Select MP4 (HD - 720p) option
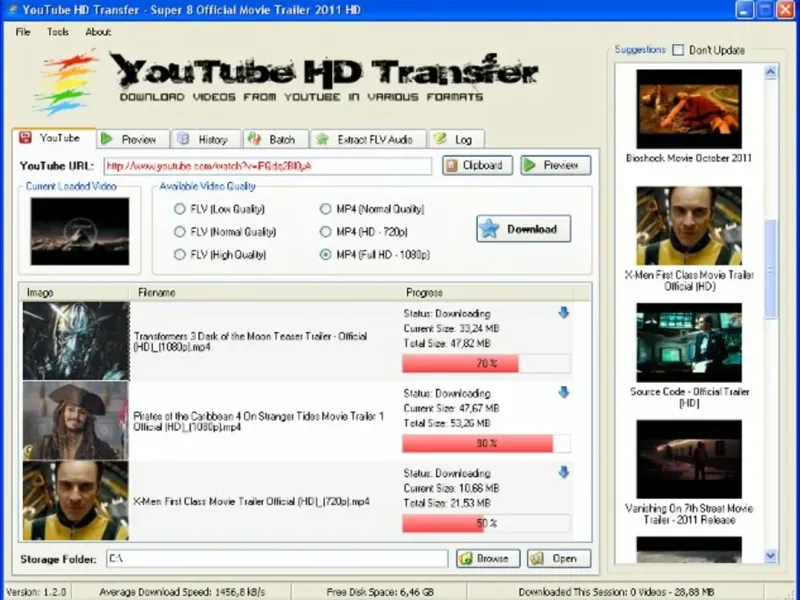This screenshot has height=600, width=800. click(326, 232)
